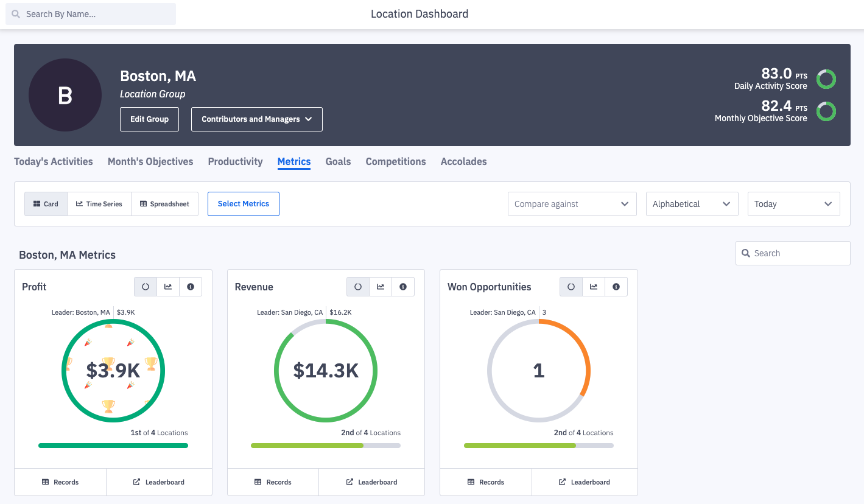Click the Edit Group button
The image size is (864, 504).
point(149,119)
